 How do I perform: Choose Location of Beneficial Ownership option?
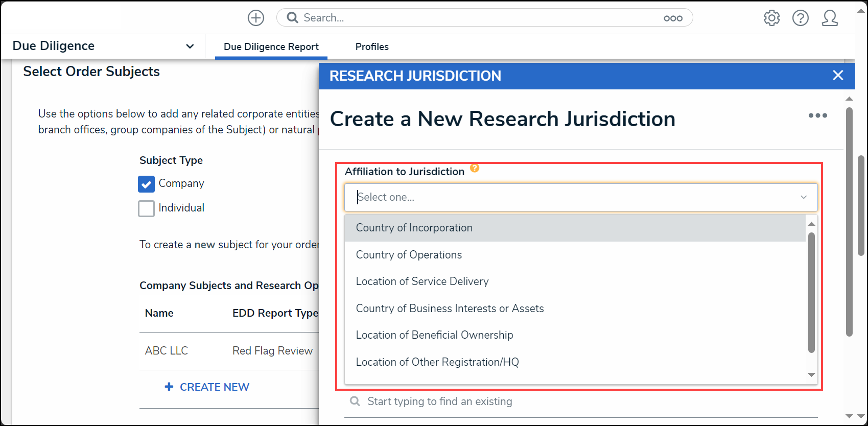click(575, 335)
